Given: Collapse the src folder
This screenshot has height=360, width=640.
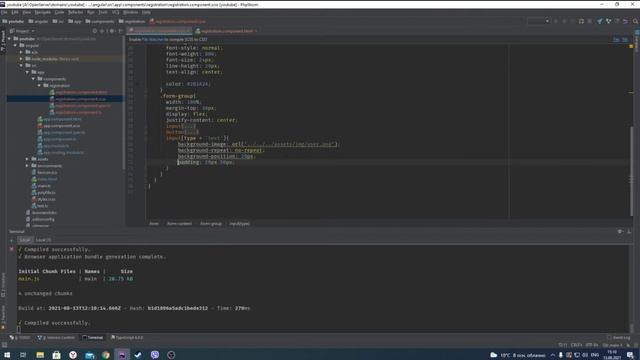Looking at the screenshot, I should 21,65.
